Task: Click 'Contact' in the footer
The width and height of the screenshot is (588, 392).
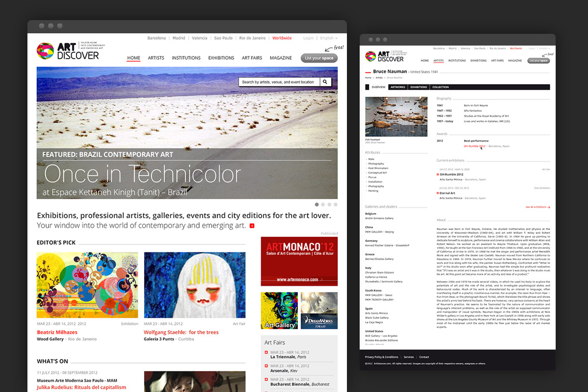Action: [x=424, y=357]
